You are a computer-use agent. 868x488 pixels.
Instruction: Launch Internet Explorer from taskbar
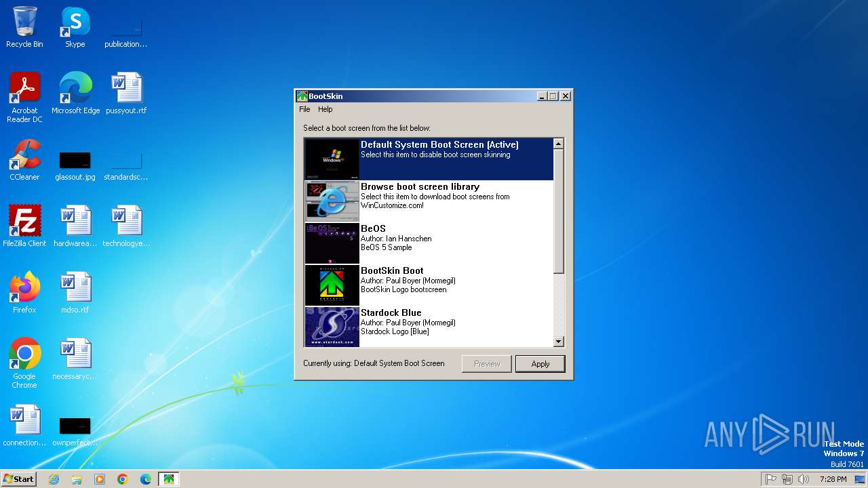pyautogui.click(x=54, y=479)
